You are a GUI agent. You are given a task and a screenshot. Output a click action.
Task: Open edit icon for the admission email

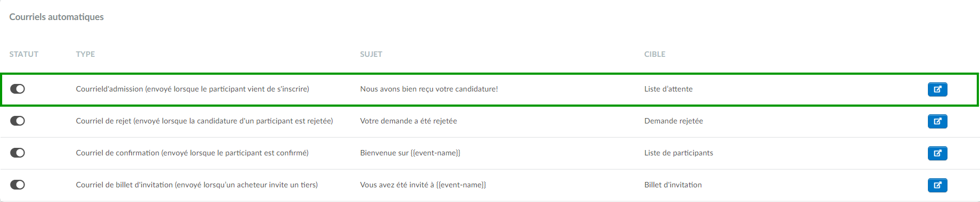point(937,89)
